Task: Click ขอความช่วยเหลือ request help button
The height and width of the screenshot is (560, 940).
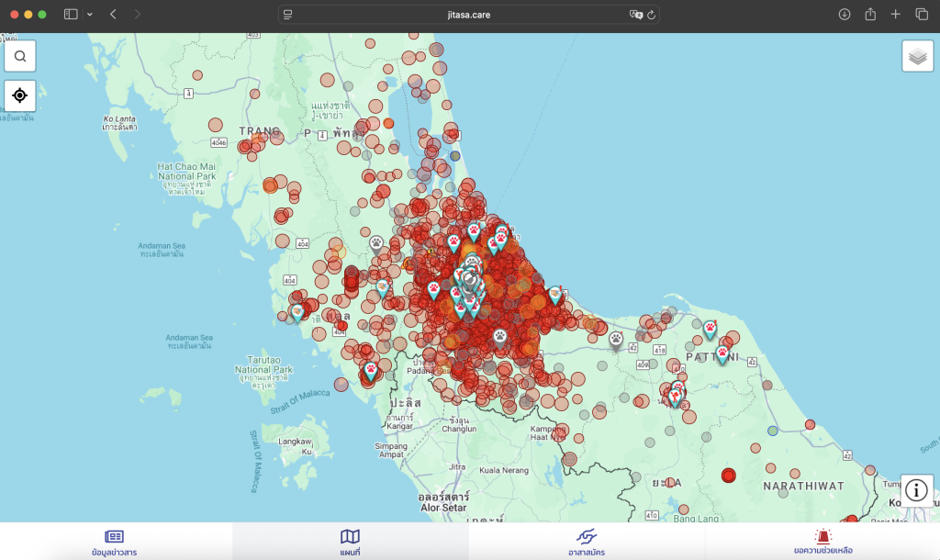Action: pos(822,541)
